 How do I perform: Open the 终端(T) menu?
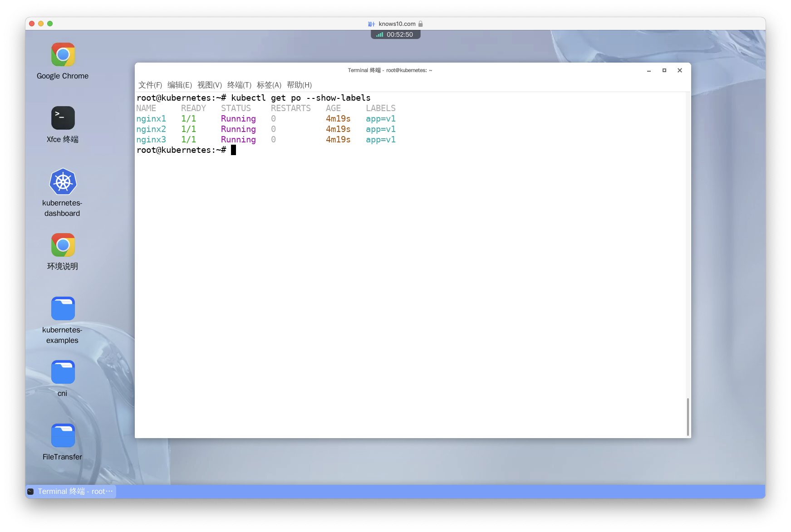(239, 85)
